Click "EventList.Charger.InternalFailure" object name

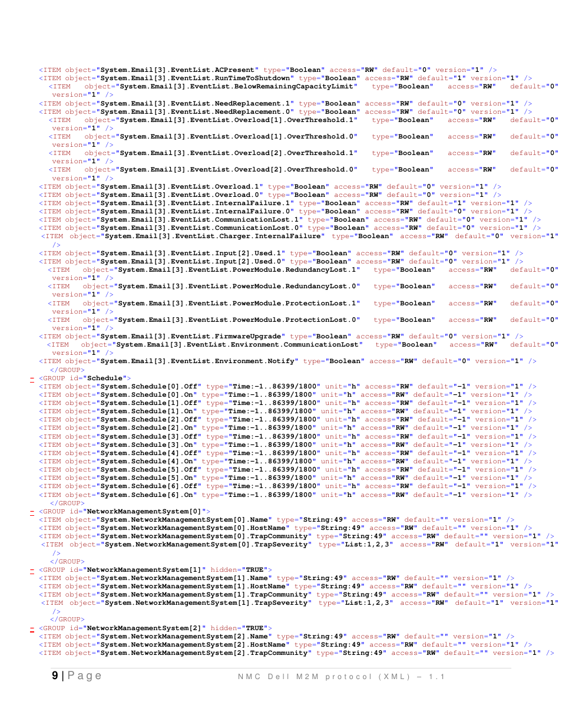click(213, 236)
